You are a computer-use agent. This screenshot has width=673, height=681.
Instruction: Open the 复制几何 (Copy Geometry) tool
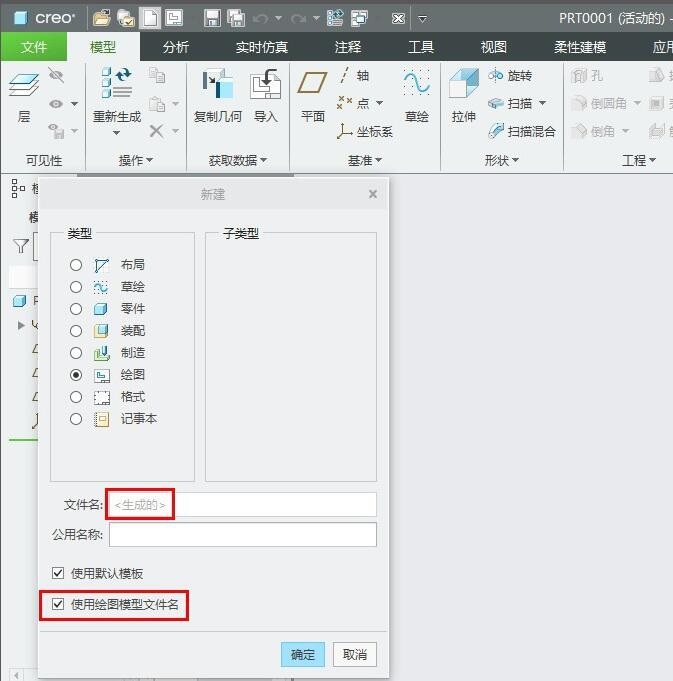[x=217, y=88]
